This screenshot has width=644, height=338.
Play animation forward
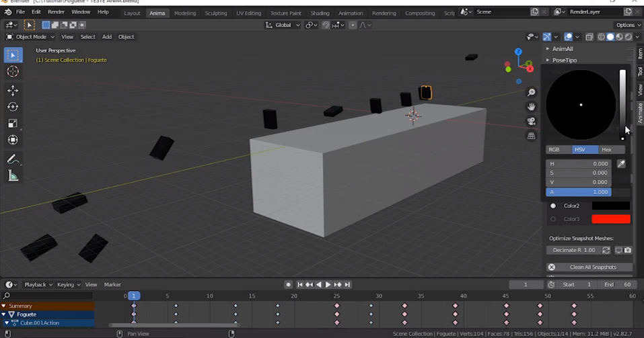[x=328, y=284]
